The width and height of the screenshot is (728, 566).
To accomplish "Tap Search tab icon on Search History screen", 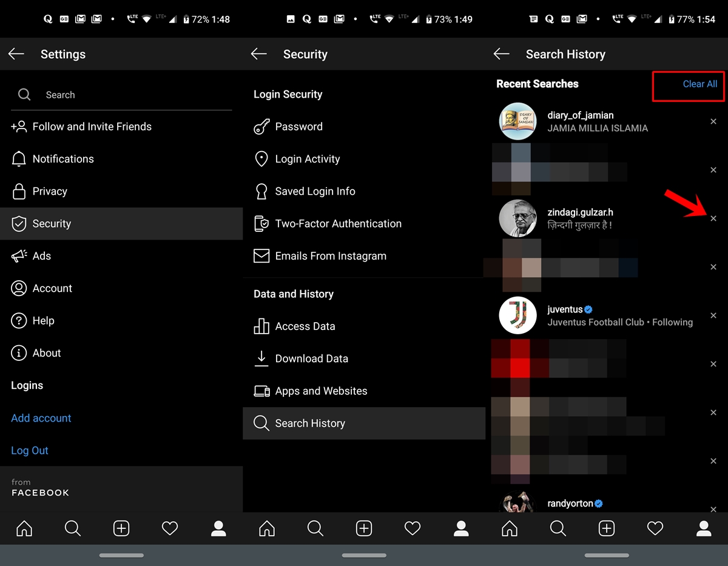I will [x=558, y=528].
